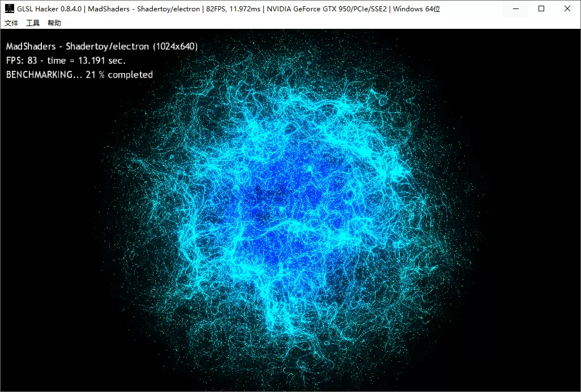
Task: Open the 帮助 (Help) menu
Action: click(54, 23)
